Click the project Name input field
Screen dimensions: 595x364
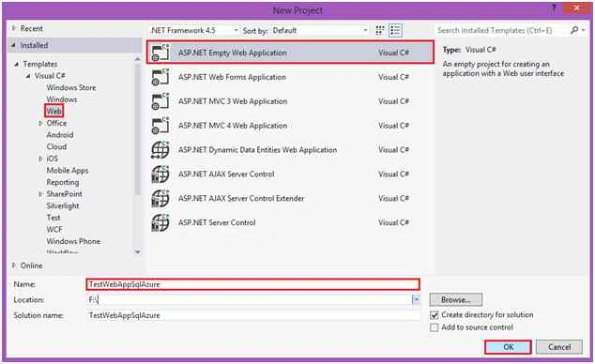pos(252,284)
